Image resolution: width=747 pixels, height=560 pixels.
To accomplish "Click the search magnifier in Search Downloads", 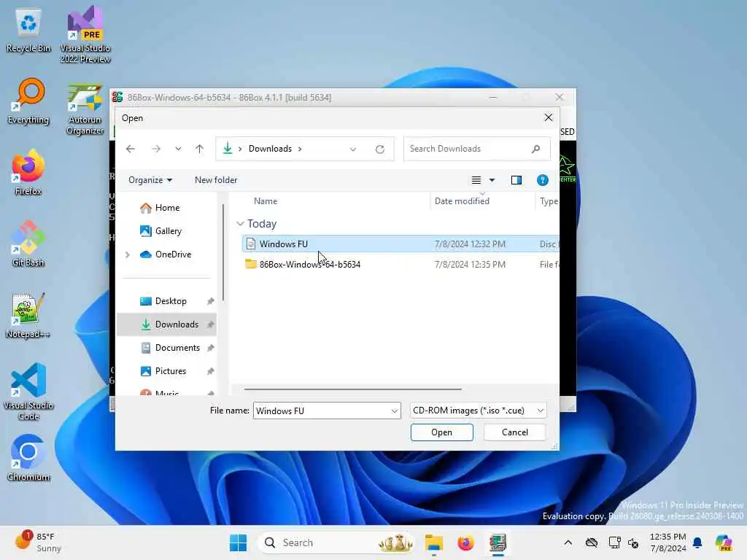I will click(x=536, y=149).
